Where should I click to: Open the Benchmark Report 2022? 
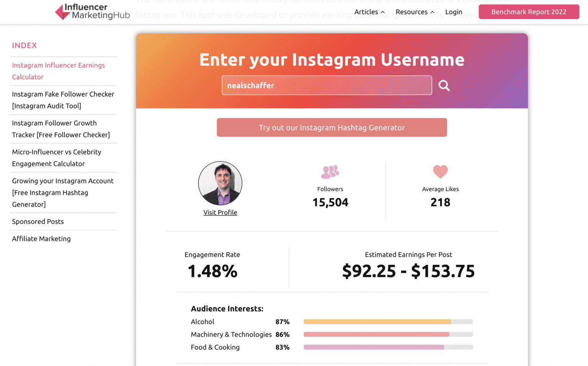(529, 12)
